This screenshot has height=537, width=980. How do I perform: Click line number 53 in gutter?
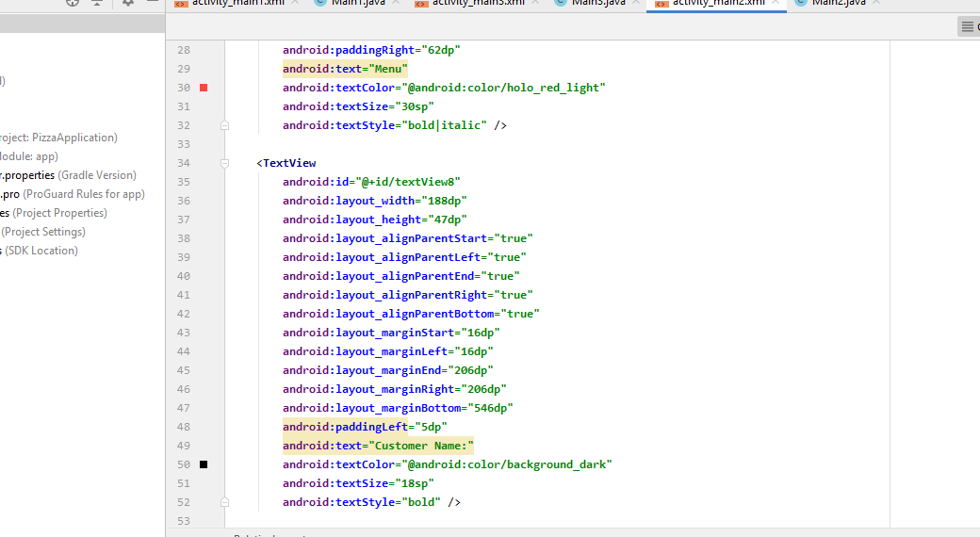183,521
